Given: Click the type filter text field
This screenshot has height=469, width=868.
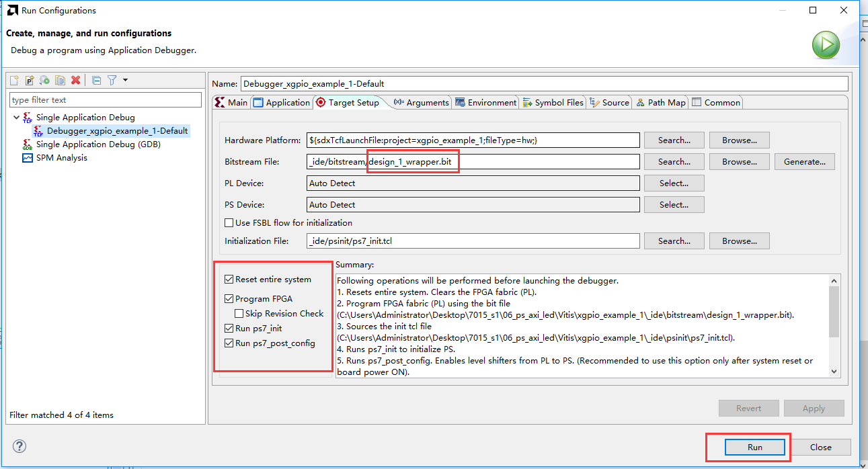Looking at the screenshot, I should point(106,99).
